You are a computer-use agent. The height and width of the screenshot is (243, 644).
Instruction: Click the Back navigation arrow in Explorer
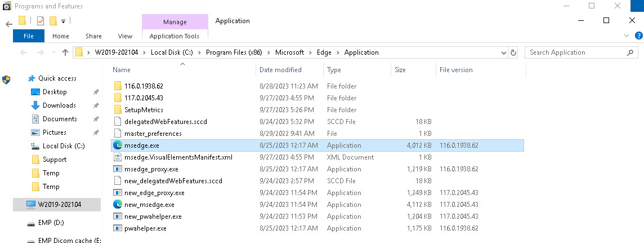click(x=24, y=52)
